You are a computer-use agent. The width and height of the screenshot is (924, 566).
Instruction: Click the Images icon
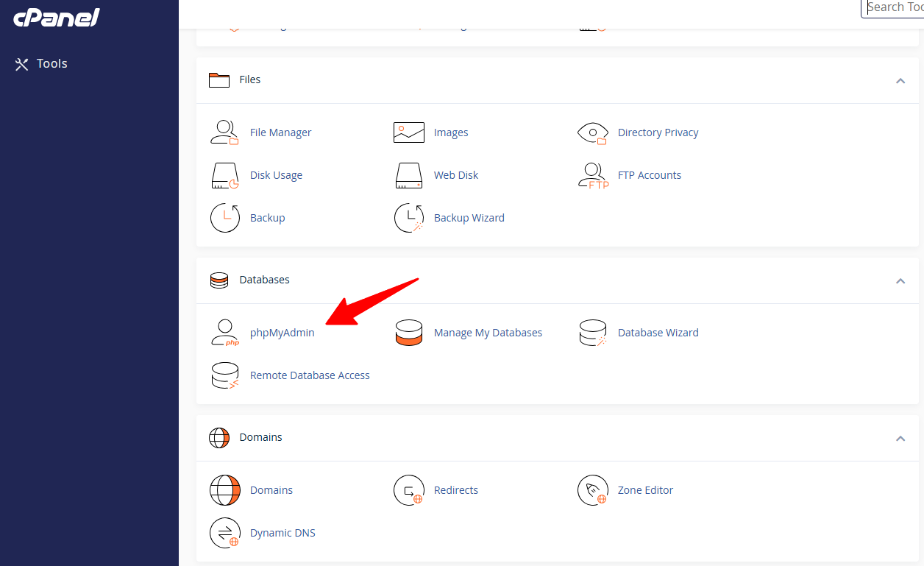coord(409,132)
